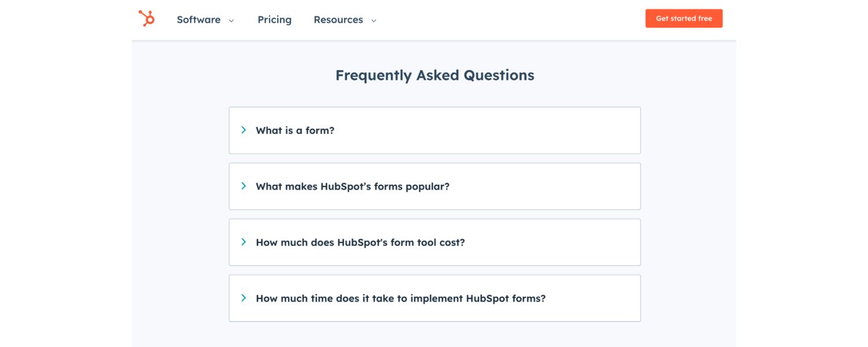Click the 'Frequently Asked Questions' heading
This screenshot has width=868, height=347.
click(435, 75)
